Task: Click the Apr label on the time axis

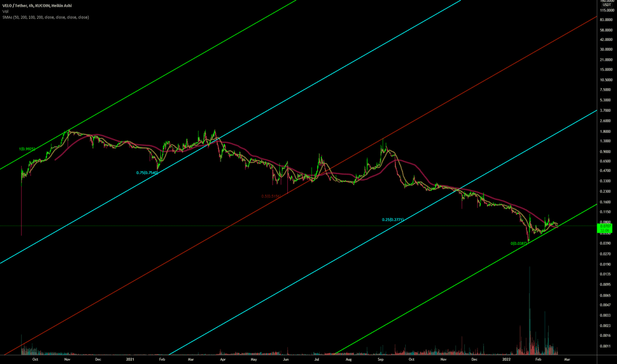Action: coord(222,359)
